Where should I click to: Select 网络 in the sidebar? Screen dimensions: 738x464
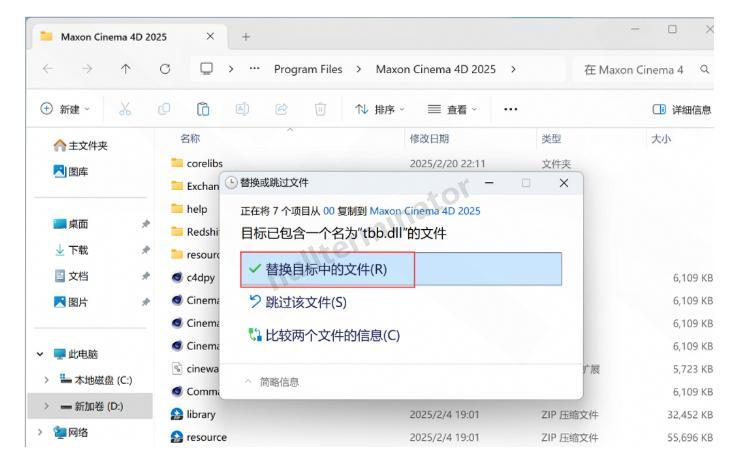(x=71, y=432)
